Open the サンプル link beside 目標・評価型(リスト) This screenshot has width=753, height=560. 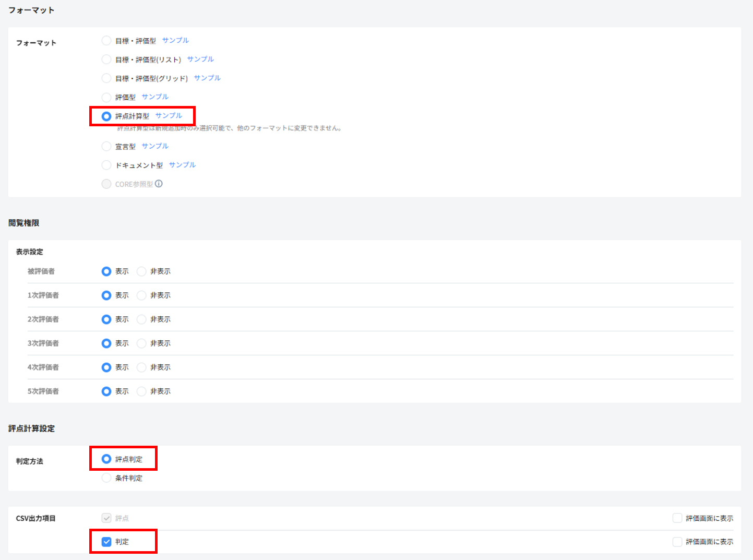tap(200, 59)
